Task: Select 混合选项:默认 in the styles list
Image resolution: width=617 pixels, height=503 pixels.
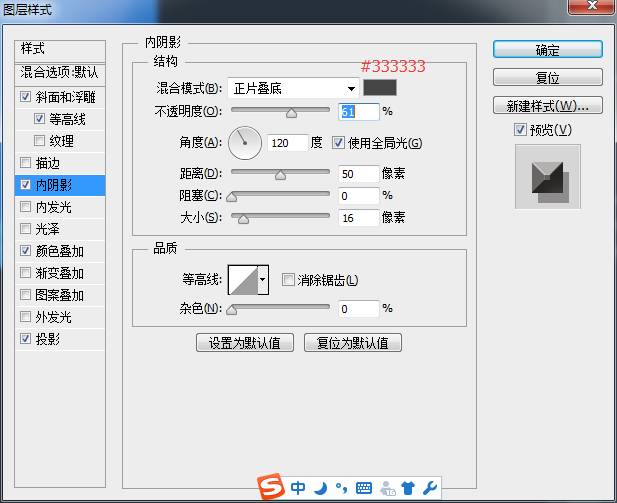Action: point(60,73)
